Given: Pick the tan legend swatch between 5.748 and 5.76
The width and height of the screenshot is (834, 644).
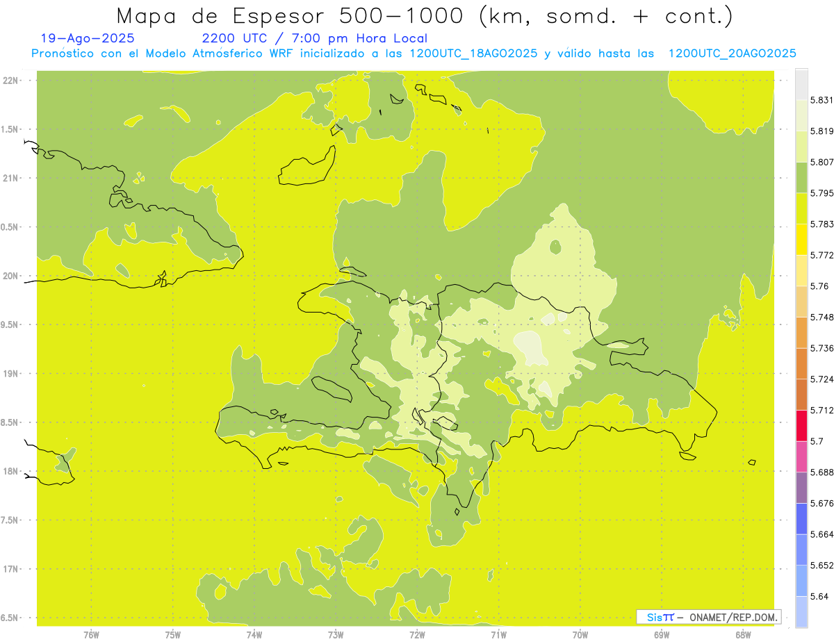Looking at the screenshot, I should tap(801, 302).
